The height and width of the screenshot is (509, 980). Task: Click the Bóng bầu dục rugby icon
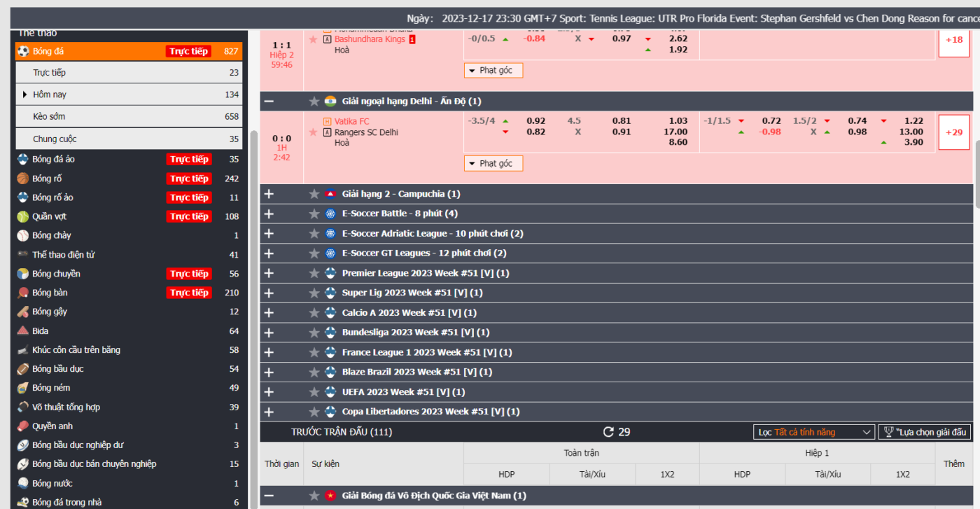coord(23,369)
